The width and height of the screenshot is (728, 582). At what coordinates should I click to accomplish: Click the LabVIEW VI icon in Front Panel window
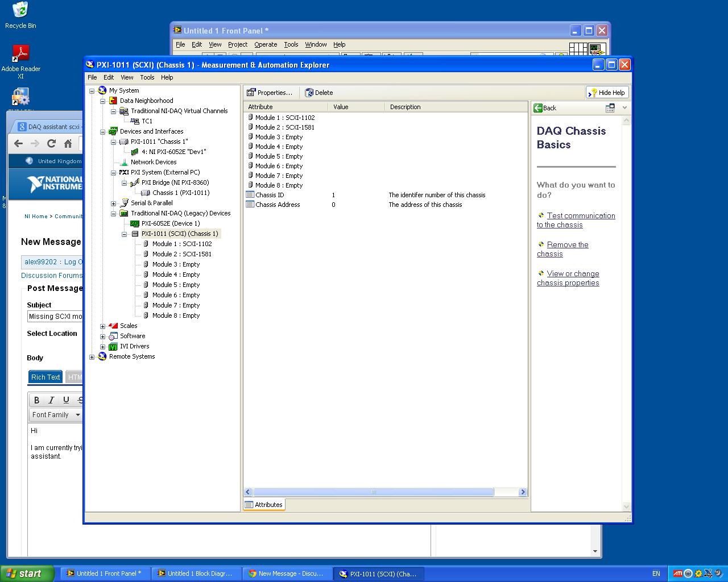(596, 49)
